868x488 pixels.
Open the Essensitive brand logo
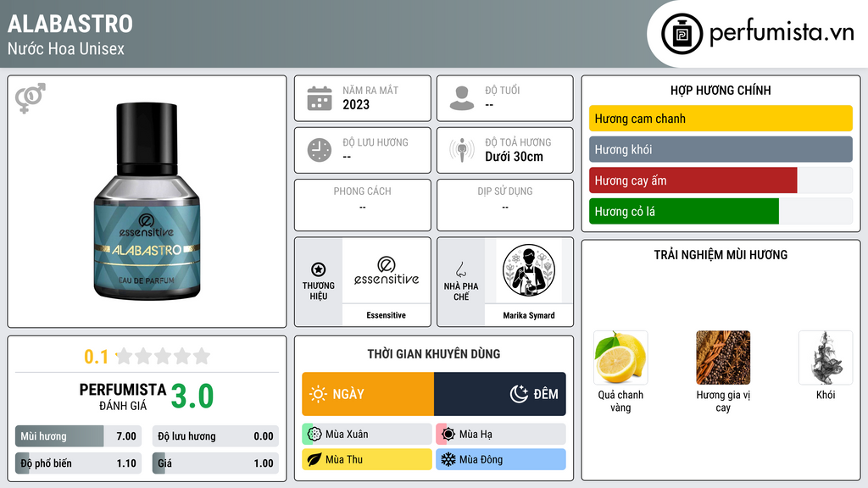click(387, 270)
